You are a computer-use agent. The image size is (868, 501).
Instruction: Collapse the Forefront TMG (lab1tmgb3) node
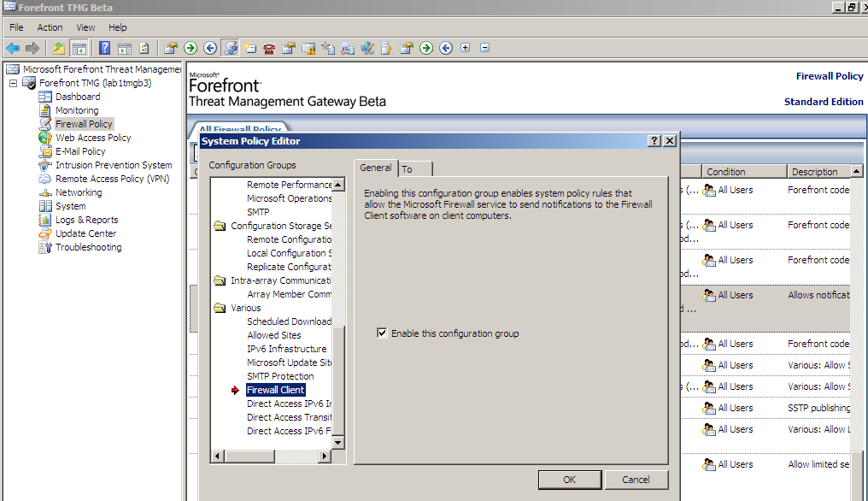tap(14, 83)
